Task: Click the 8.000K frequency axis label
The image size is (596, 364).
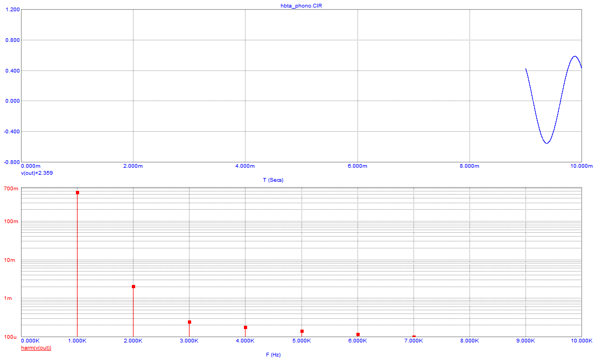Action: click(469, 341)
